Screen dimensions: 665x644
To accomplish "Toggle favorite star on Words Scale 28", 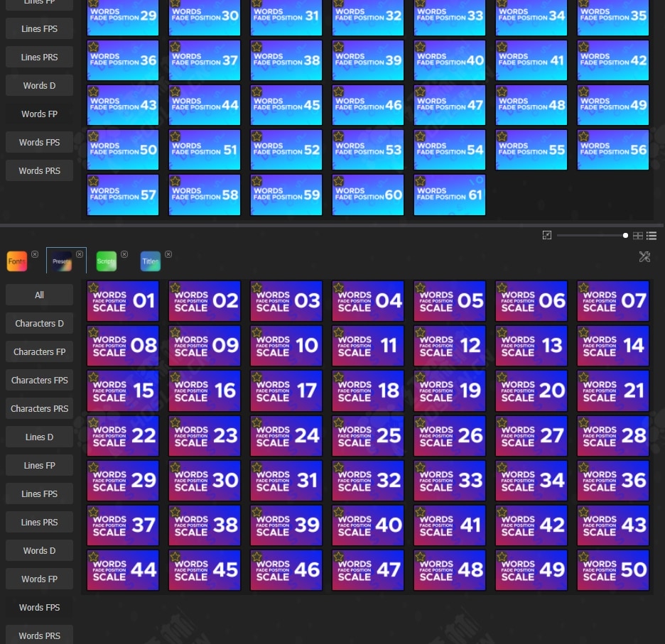I will tap(583, 422).
